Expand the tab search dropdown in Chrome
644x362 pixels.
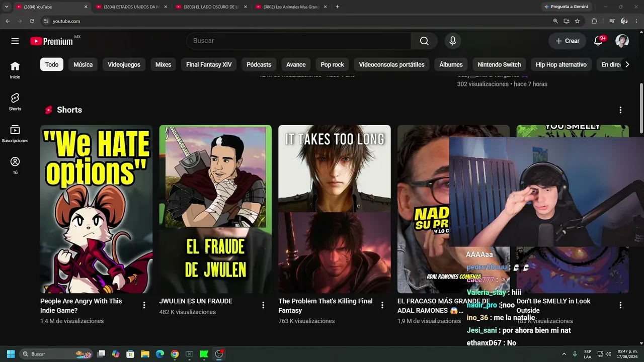tap(7, 7)
